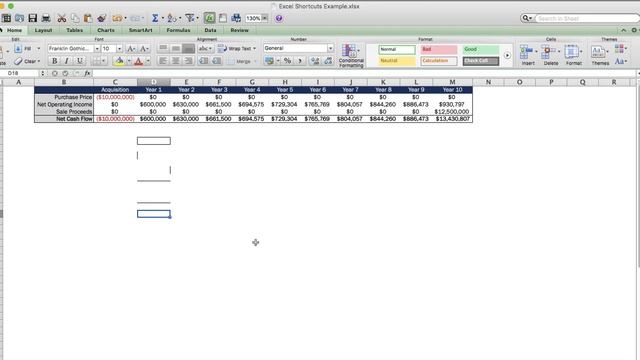Viewport: 640px width, 360px height.
Task: Apply the Bad cell style
Action: (439, 49)
